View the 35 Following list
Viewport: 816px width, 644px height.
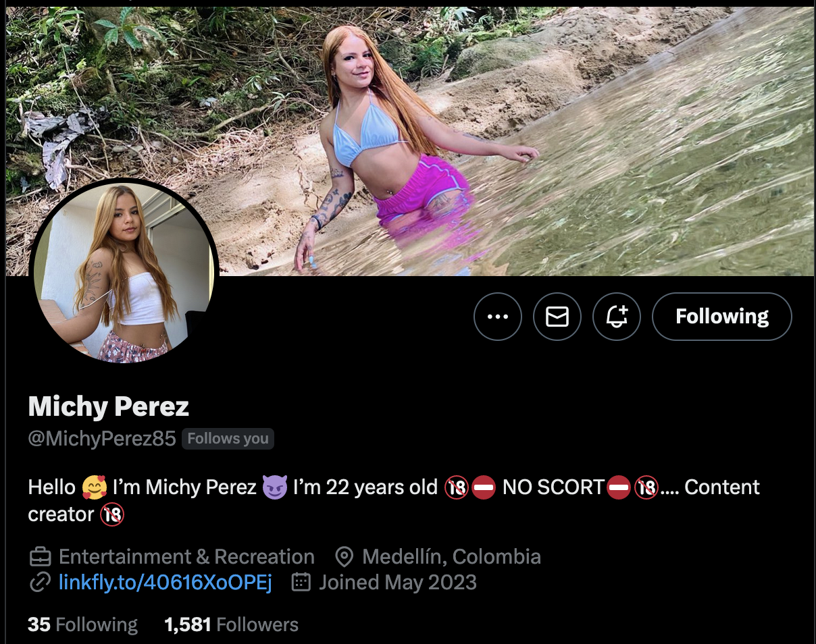pos(82,624)
